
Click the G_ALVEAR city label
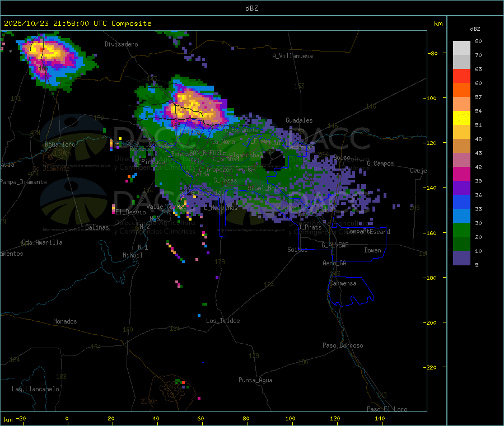335,245
